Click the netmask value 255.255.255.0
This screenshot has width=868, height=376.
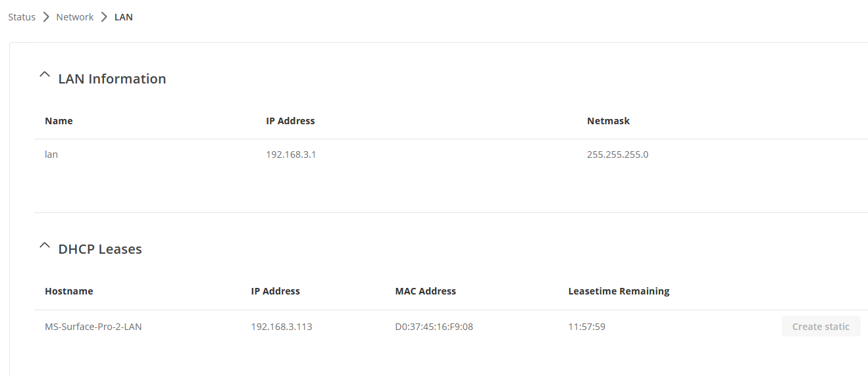618,155
